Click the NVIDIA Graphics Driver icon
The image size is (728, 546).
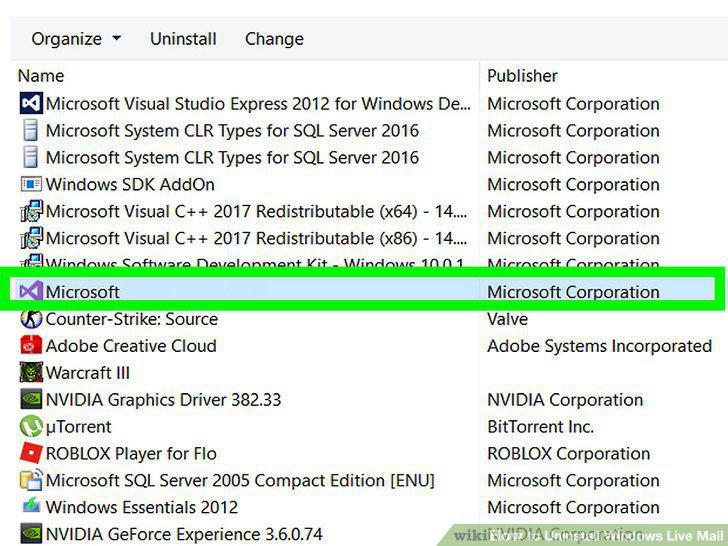[x=31, y=399]
